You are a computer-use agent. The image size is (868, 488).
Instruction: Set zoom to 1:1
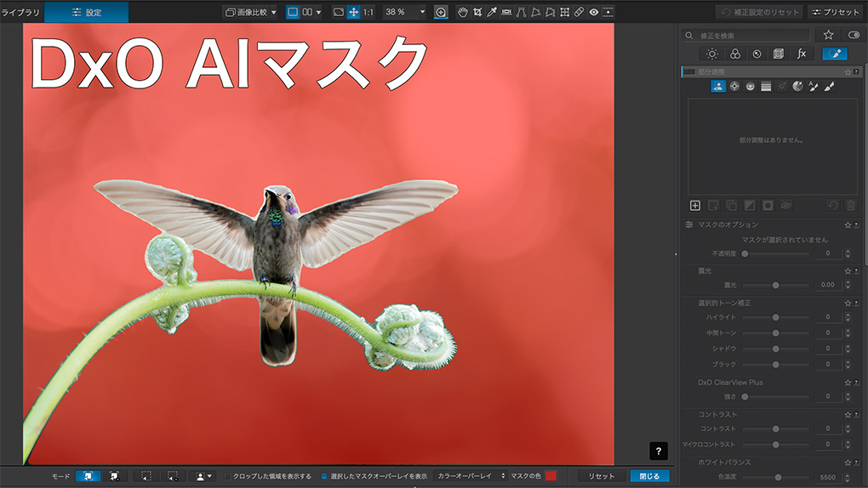tap(368, 12)
